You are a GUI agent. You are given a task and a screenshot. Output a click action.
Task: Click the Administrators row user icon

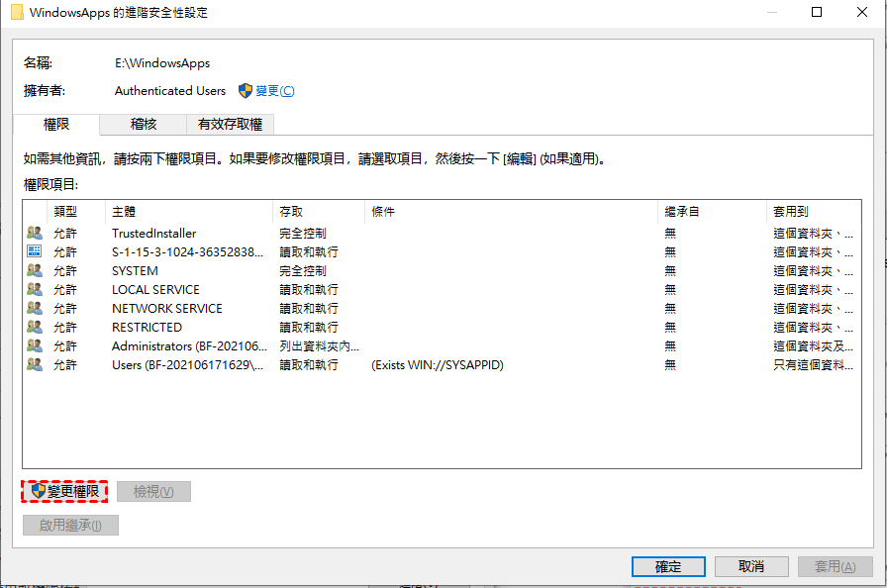[x=35, y=345]
